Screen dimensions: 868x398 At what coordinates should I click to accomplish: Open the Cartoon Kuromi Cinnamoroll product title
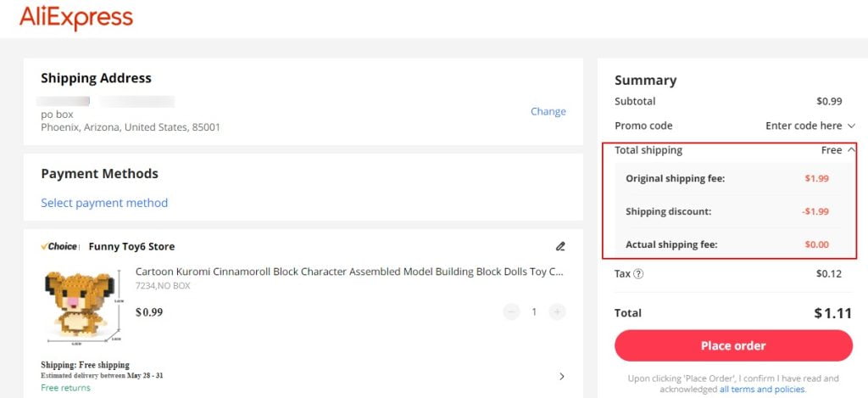(x=349, y=272)
